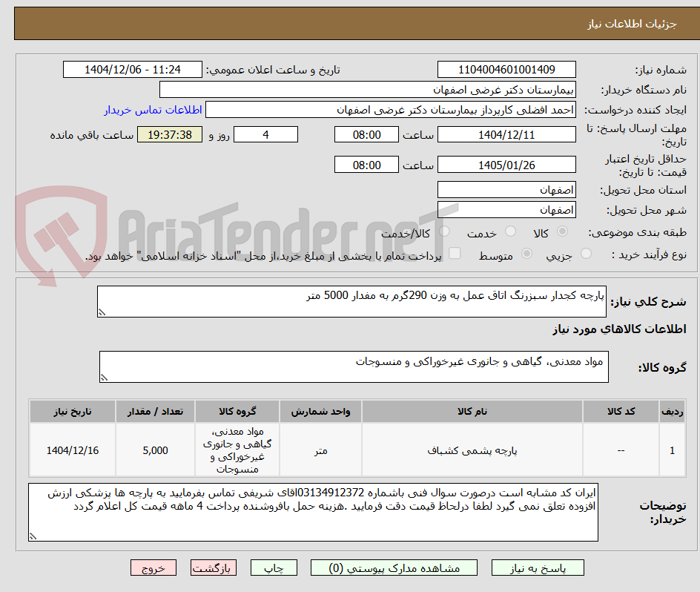Viewport: 700px width, 592px height.
Task: Click the item code cell '--'
Action: coord(621,450)
